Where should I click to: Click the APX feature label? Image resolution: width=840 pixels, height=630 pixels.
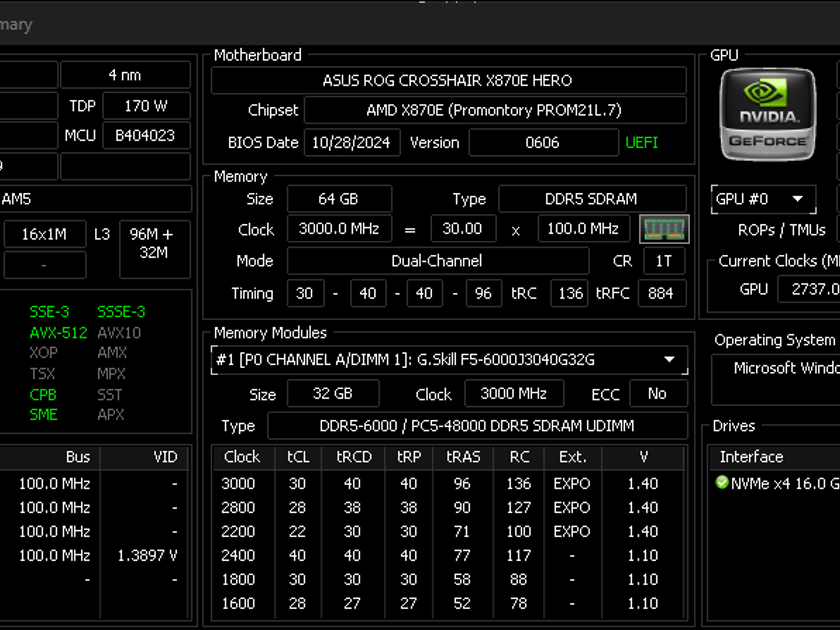click(x=111, y=415)
